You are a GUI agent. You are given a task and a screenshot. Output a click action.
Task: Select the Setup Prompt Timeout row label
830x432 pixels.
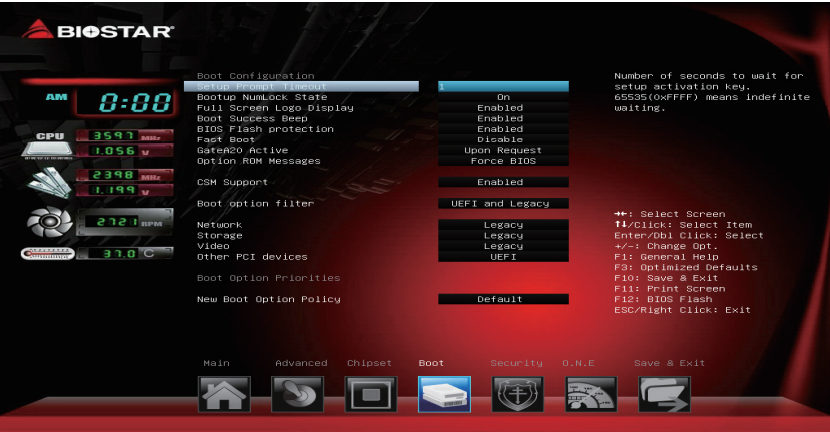click(x=302, y=86)
